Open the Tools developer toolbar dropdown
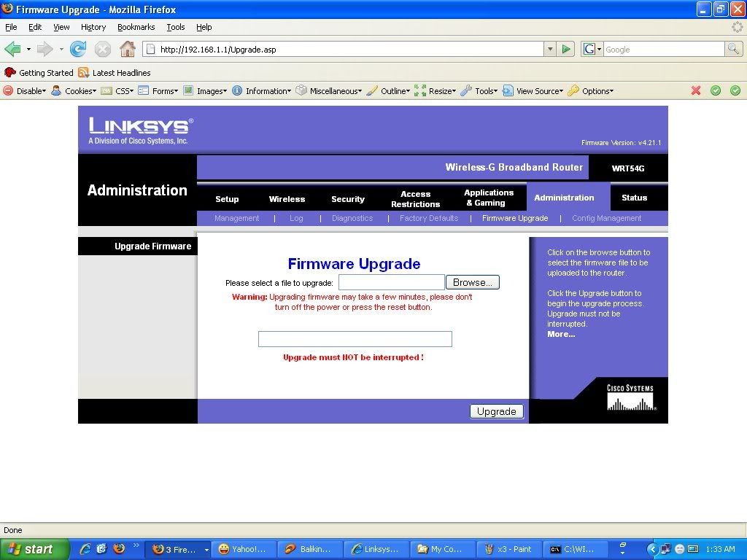 [479, 91]
